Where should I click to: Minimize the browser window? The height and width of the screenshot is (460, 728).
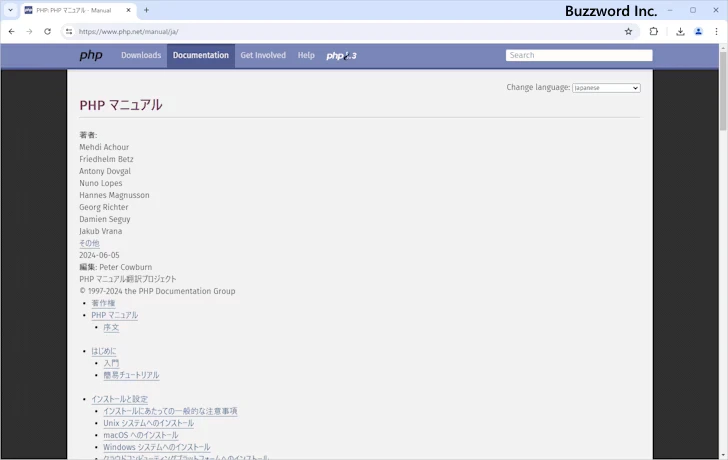click(670, 10)
